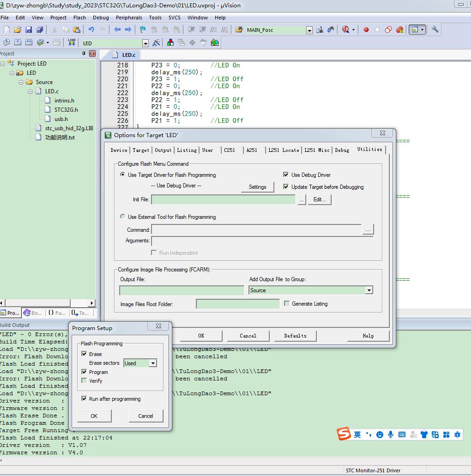Toggle the Program checkbox in Program Setup

(84, 372)
